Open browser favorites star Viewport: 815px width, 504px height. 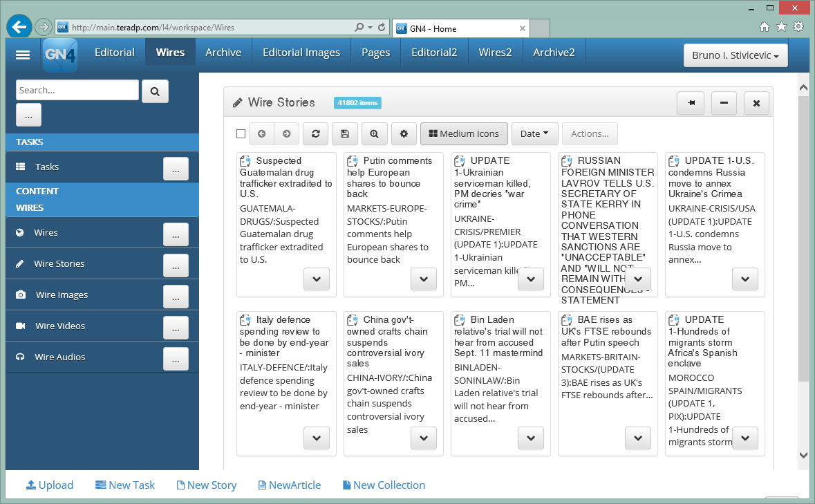pyautogui.click(x=781, y=26)
